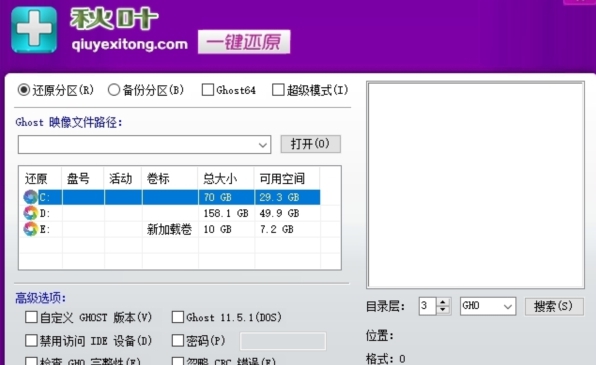The width and height of the screenshot is (596, 365).
Task: Decrease the 目录层 value with down arrow
Action: pyautogui.click(x=442, y=310)
